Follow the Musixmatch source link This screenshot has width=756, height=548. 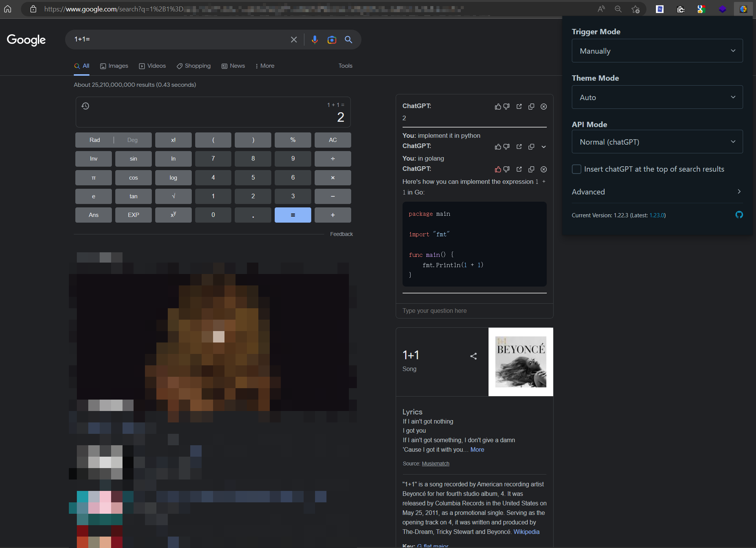(435, 464)
